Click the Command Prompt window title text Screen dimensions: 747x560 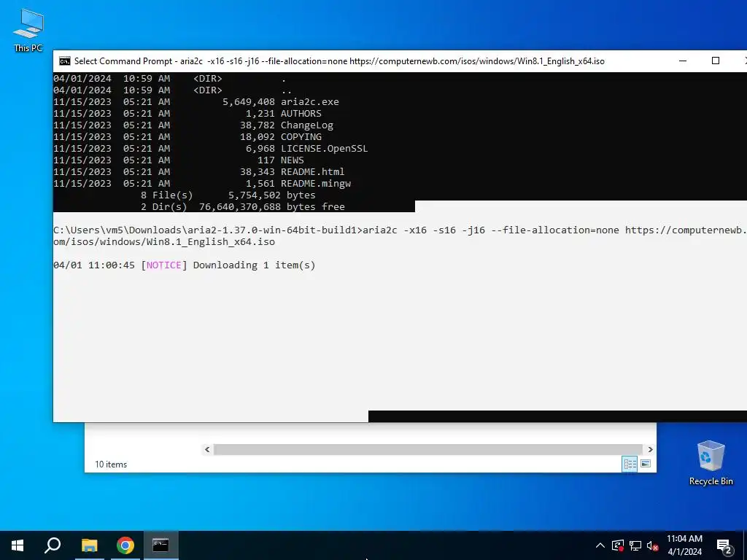tap(339, 61)
